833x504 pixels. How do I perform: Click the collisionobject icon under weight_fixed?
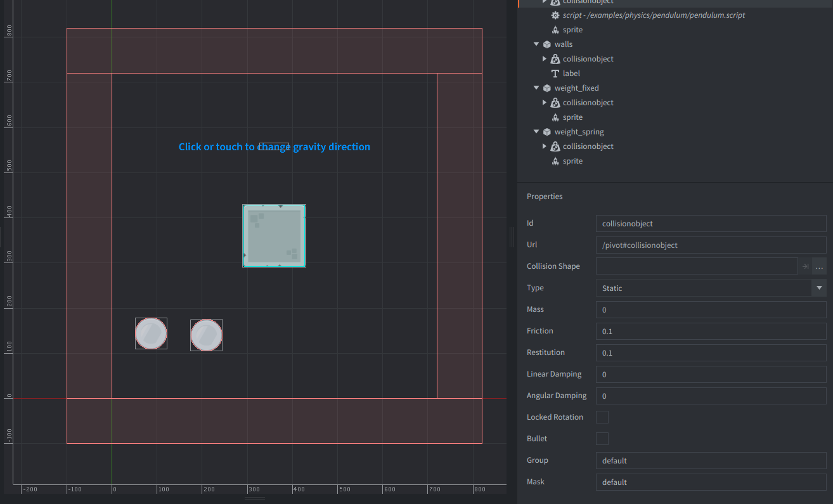pos(555,103)
